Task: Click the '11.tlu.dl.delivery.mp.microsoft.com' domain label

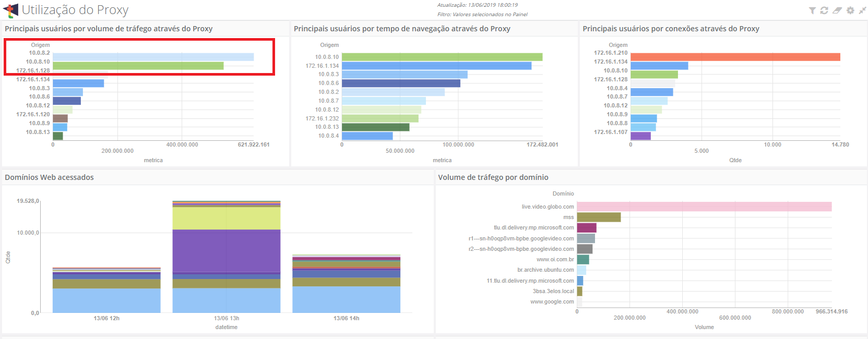Action: (530, 281)
